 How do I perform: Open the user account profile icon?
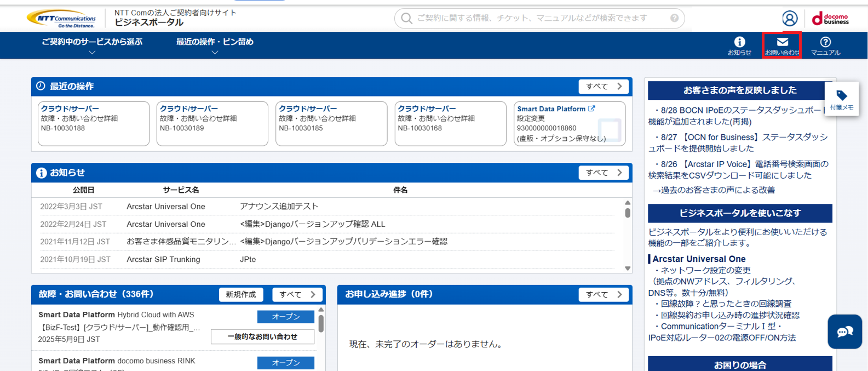click(x=789, y=19)
